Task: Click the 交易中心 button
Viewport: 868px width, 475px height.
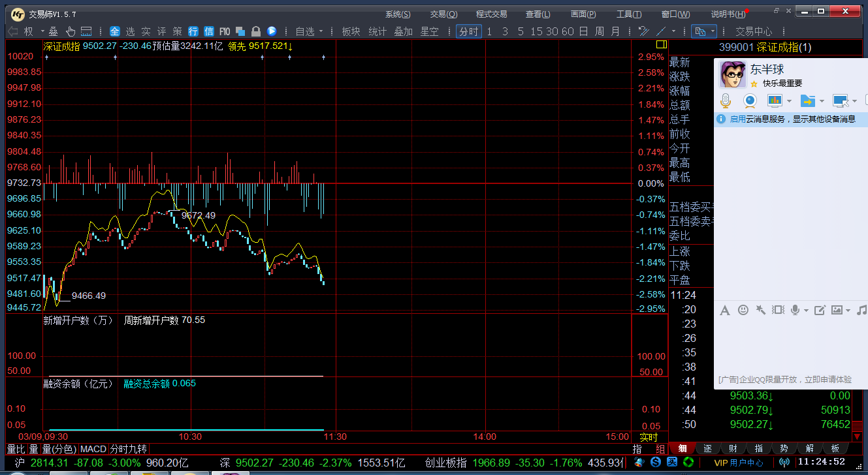Action: click(753, 31)
